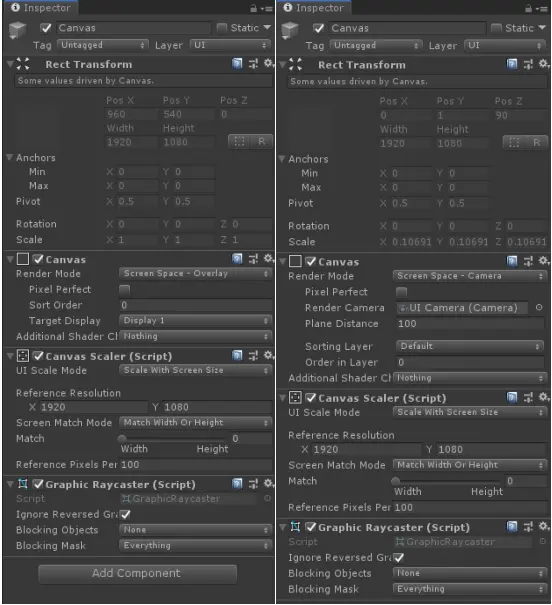Open Rect Transform preset icon in left inspector
This screenshot has height=605, width=552.
253,64
